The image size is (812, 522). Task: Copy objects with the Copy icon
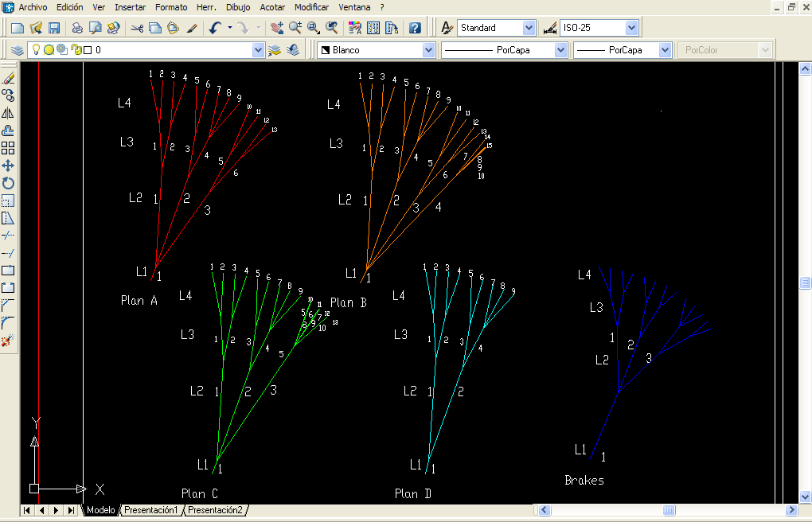[155, 28]
